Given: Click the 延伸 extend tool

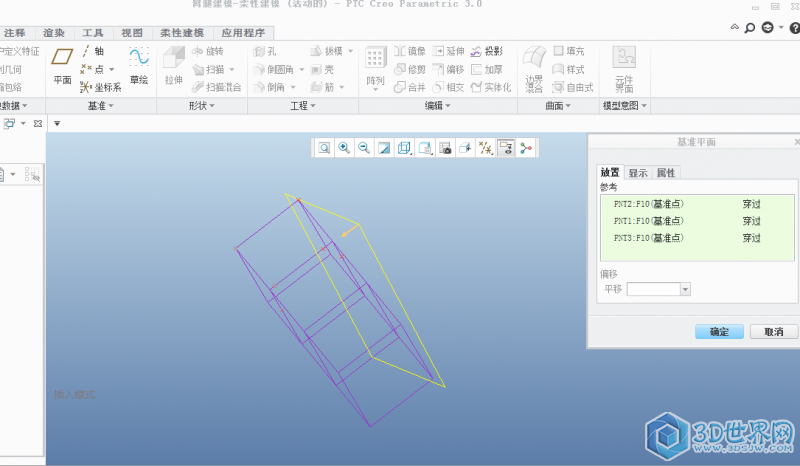Looking at the screenshot, I should click(448, 51).
